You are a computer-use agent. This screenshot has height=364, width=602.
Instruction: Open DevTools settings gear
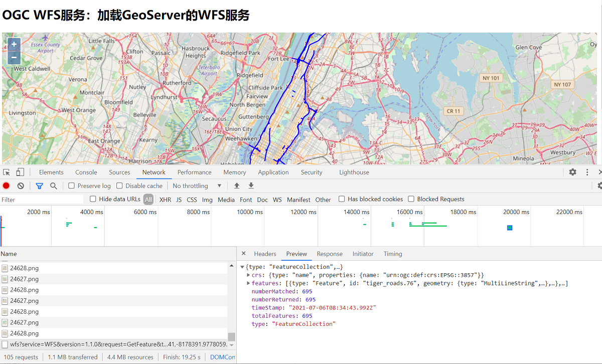(572, 172)
